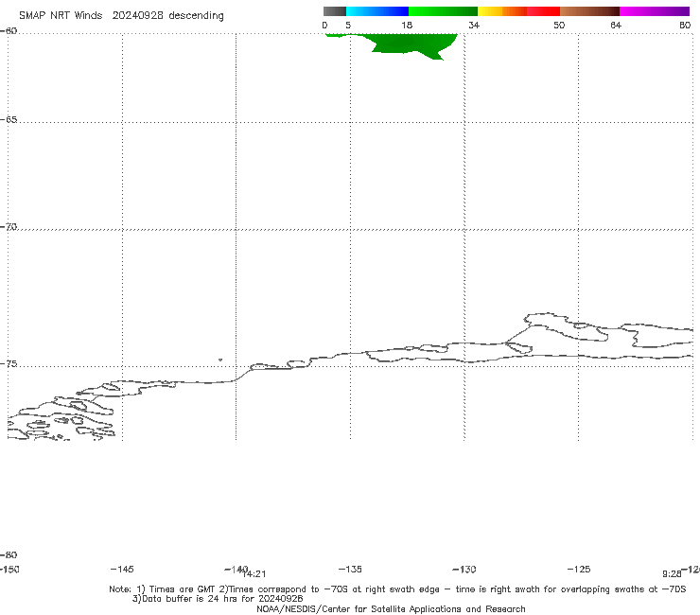Click the color bar scale value 5
The image size is (700, 615).
[348, 26]
